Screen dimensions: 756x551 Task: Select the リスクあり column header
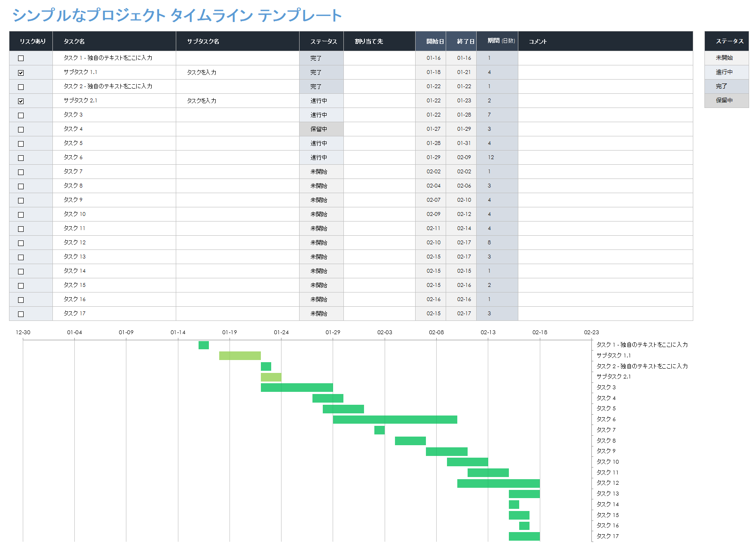[x=31, y=41]
